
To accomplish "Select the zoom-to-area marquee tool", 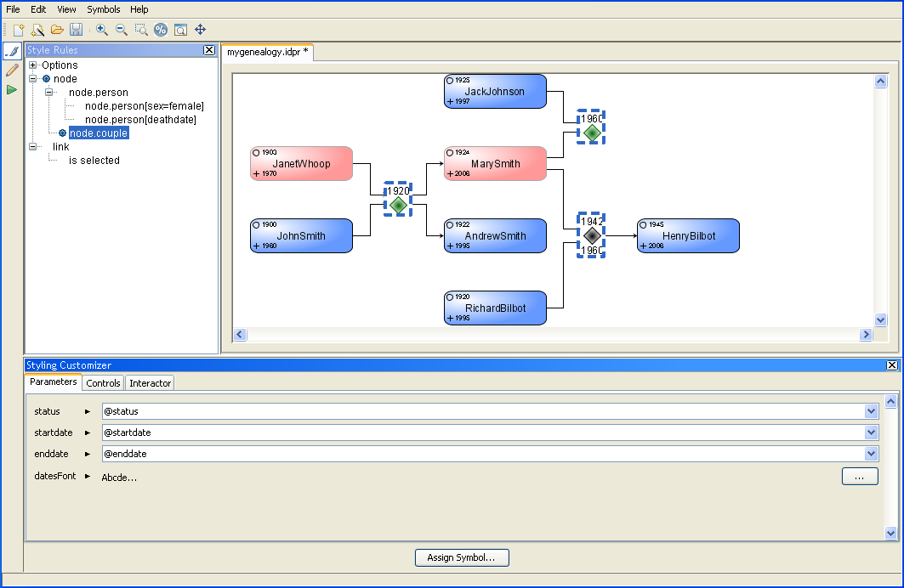I will (x=141, y=30).
